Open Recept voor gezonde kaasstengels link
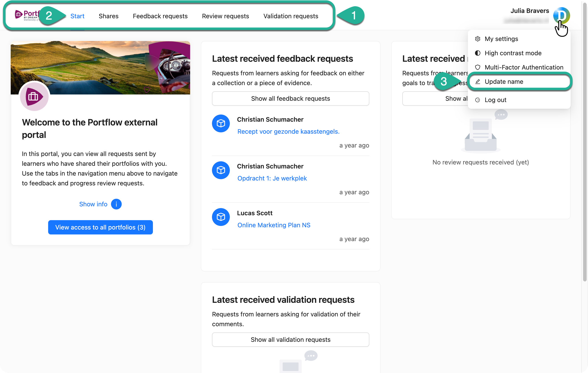 coord(288,132)
